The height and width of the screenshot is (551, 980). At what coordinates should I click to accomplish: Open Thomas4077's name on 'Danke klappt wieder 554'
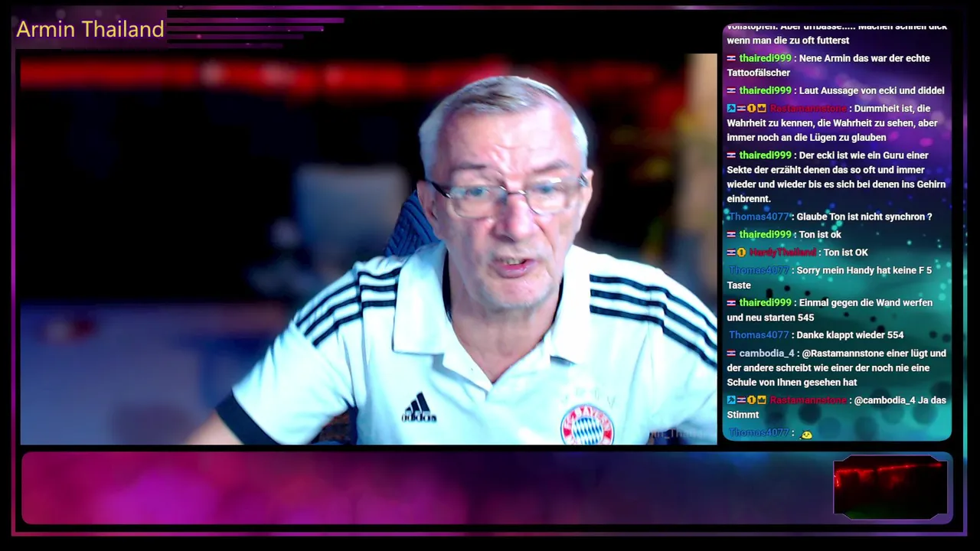759,335
